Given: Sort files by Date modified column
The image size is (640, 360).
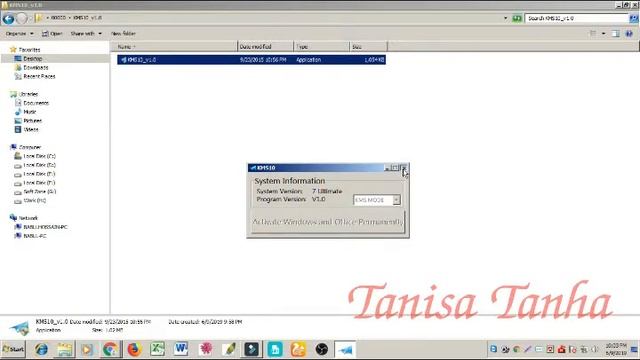Looking at the screenshot, I should click(x=265, y=47).
